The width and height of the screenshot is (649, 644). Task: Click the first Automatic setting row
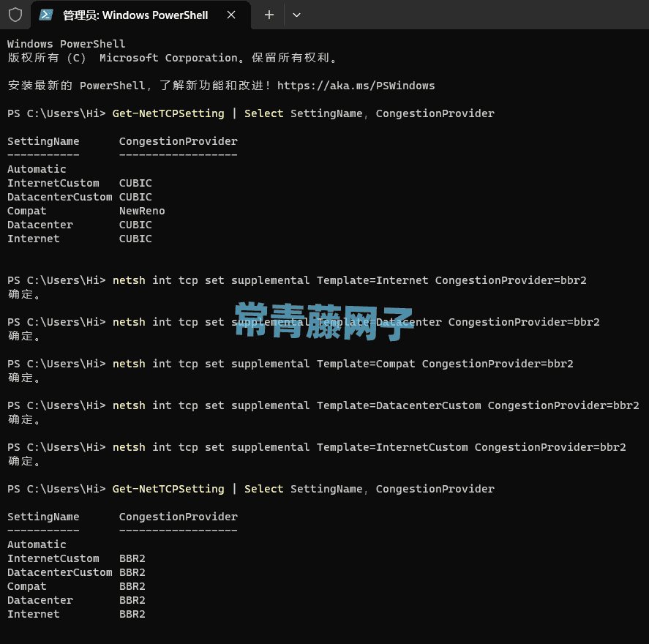(x=37, y=169)
